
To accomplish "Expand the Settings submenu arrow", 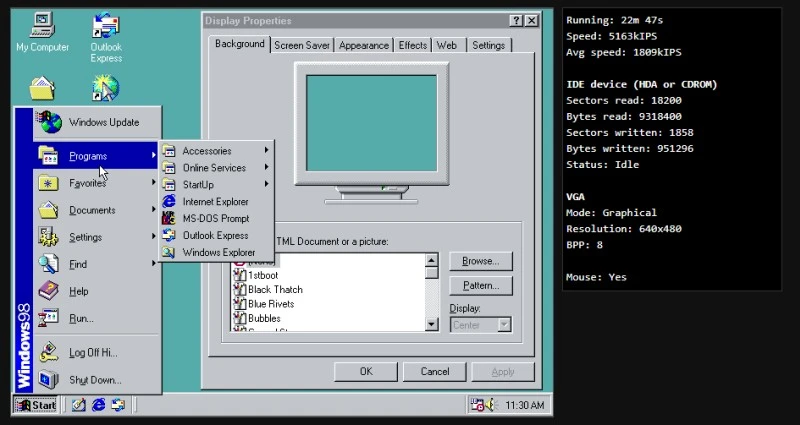I will click(x=154, y=236).
